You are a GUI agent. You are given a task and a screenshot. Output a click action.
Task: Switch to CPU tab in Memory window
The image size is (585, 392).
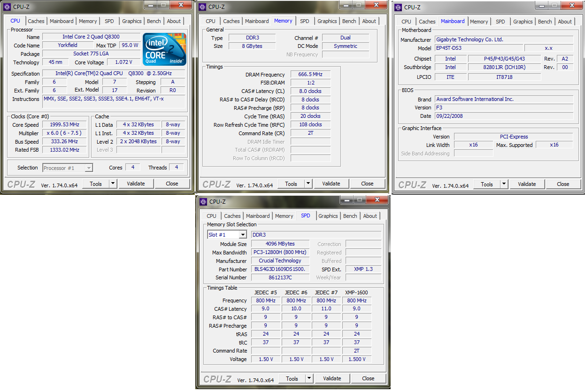tap(211, 21)
